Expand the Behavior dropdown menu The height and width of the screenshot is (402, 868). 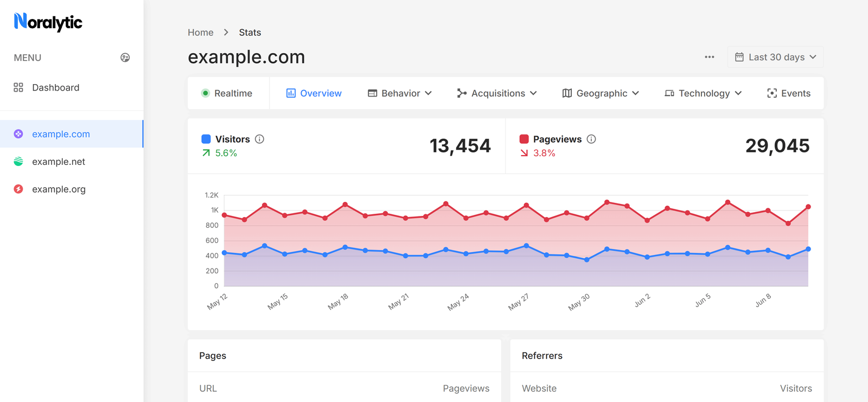point(400,93)
